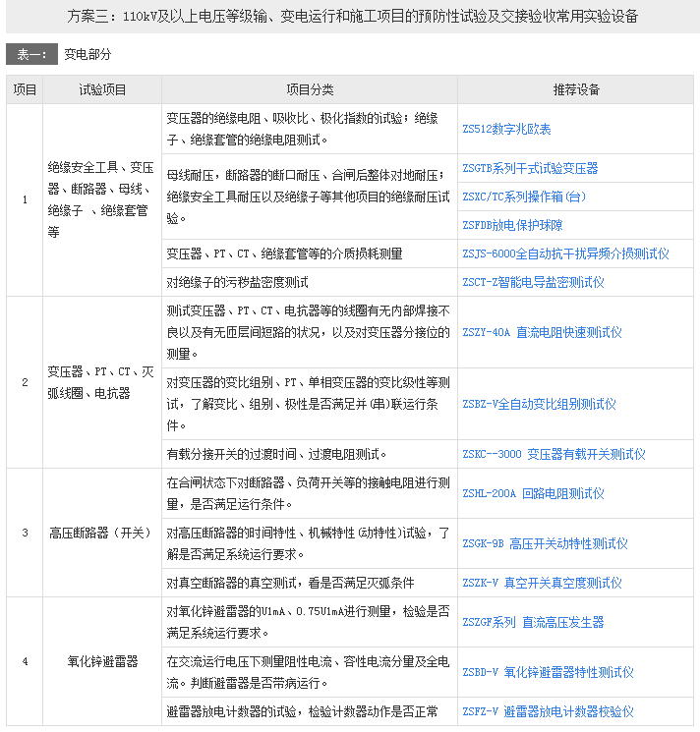Click the 试验项目 column header

[102, 89]
